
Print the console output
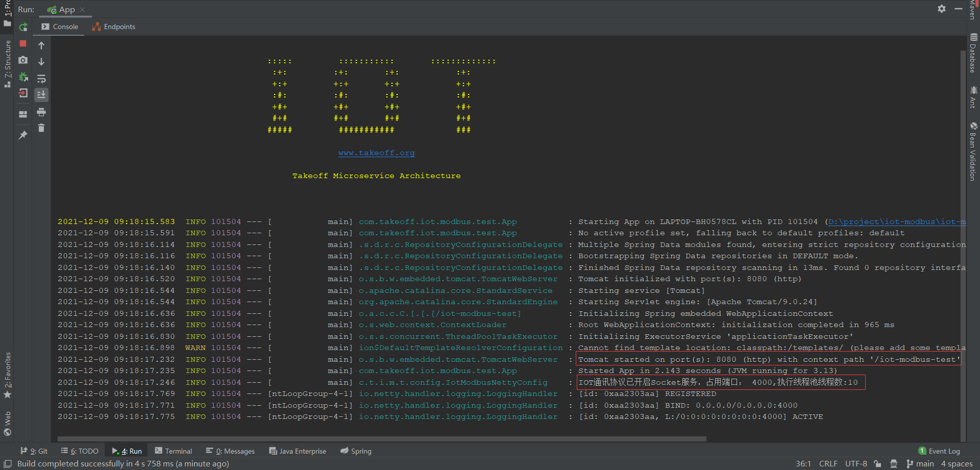point(41,112)
